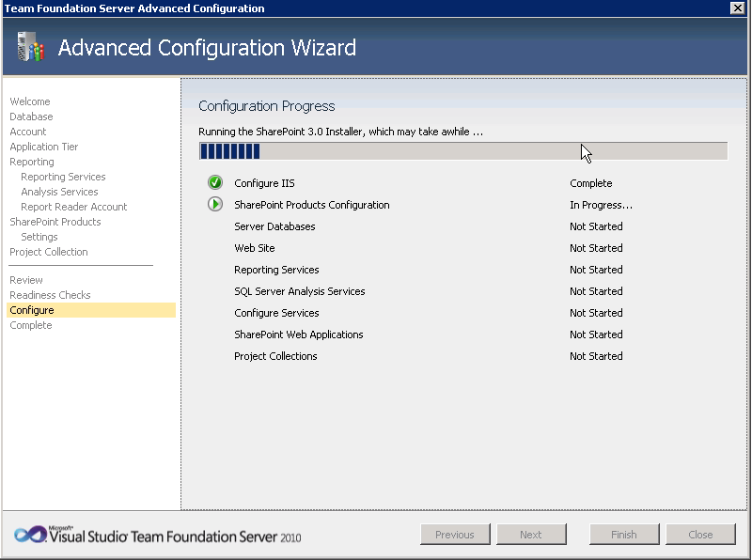Select the Welcome step in the sidebar

pyautogui.click(x=30, y=101)
